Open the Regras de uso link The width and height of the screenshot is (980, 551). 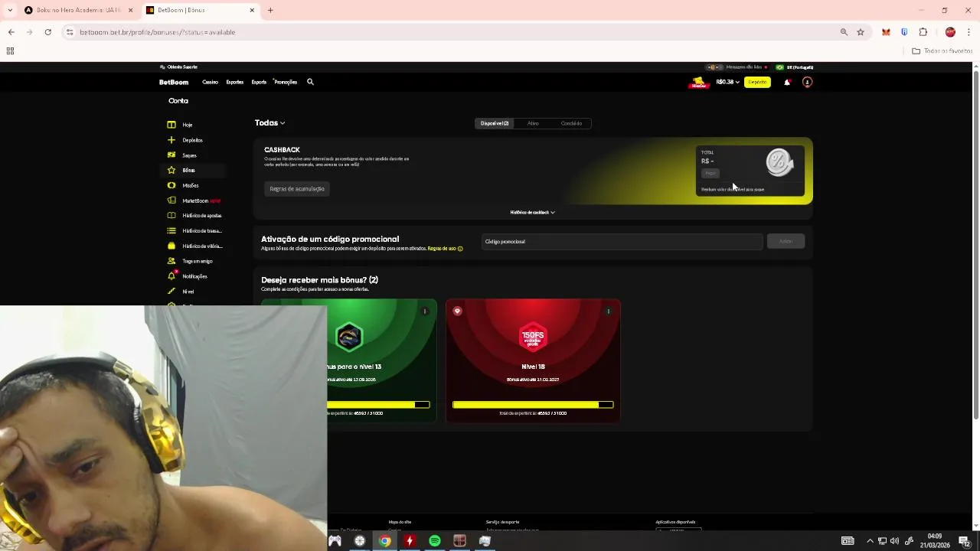click(x=442, y=249)
